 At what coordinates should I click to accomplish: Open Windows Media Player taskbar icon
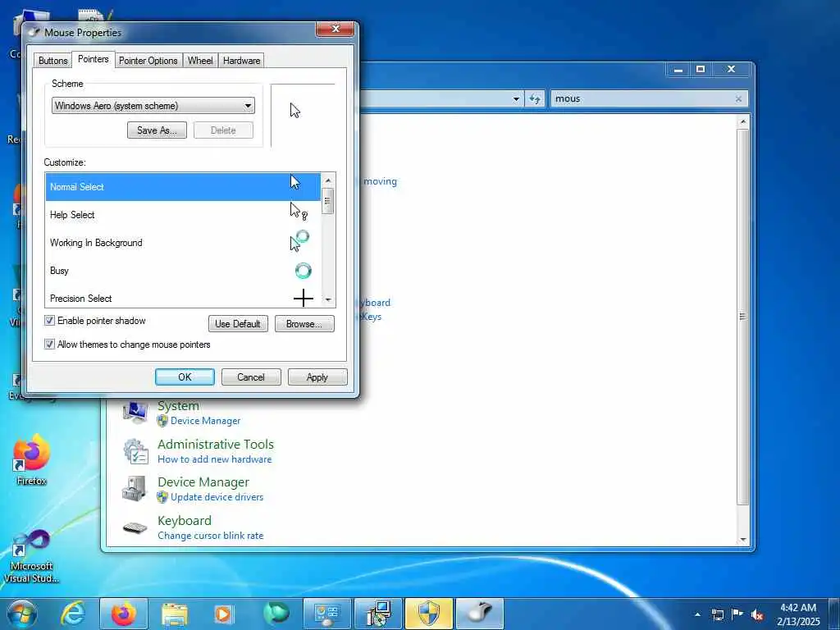click(x=223, y=614)
